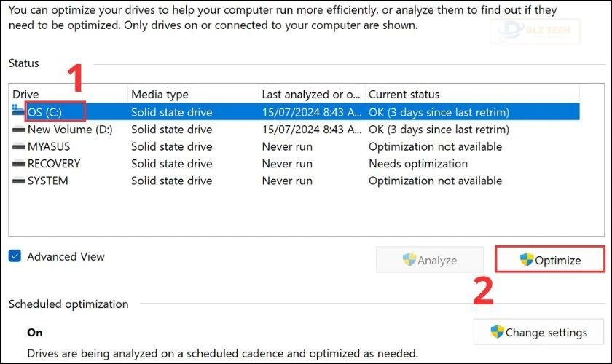612x364 pixels.
Task: Click the New Volume (D:) drive icon
Action: coord(19,130)
